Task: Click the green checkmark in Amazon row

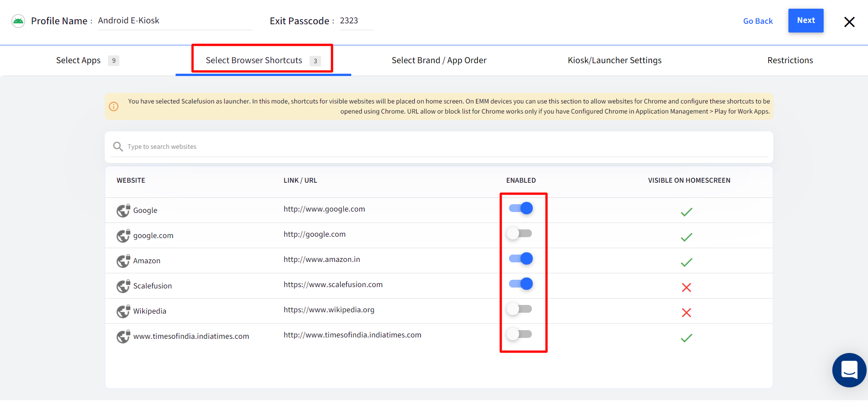Action: click(686, 262)
